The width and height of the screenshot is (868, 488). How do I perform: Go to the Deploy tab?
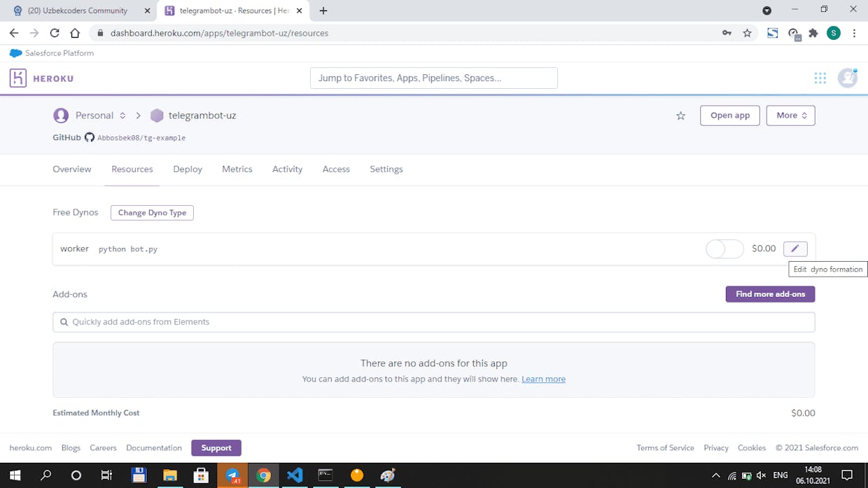188,169
